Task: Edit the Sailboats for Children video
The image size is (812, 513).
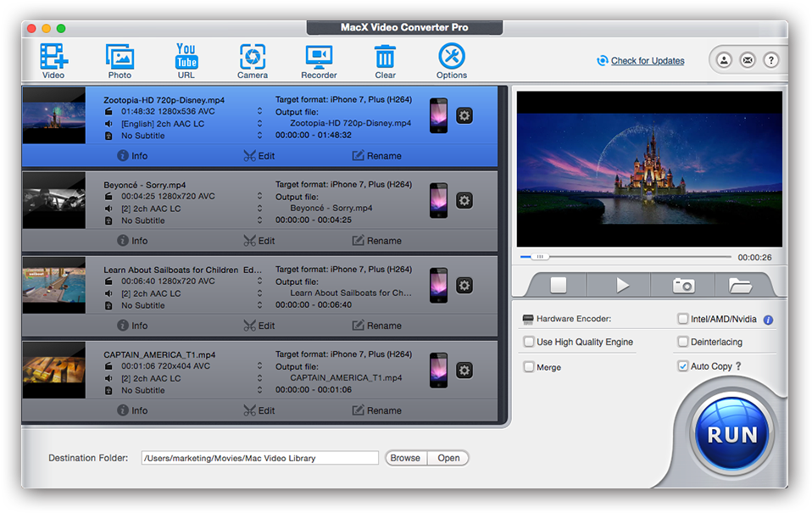Action: pos(259,326)
